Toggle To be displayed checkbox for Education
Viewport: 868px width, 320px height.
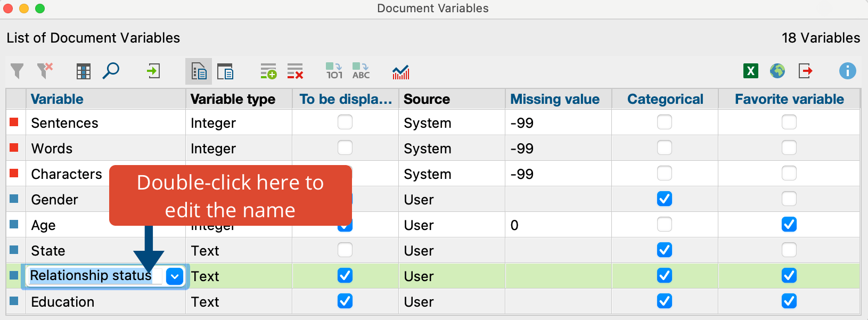coord(345,301)
